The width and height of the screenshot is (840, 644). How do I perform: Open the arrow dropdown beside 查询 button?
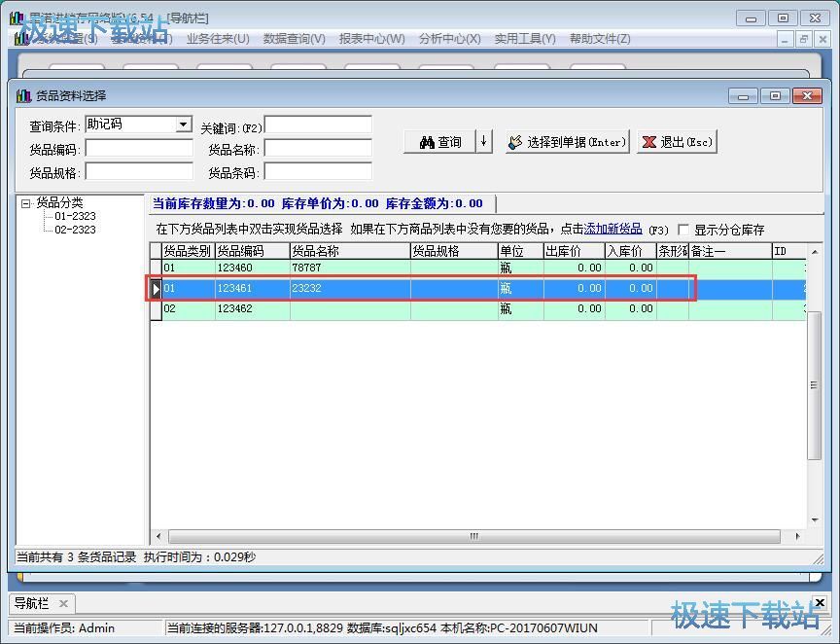(484, 142)
